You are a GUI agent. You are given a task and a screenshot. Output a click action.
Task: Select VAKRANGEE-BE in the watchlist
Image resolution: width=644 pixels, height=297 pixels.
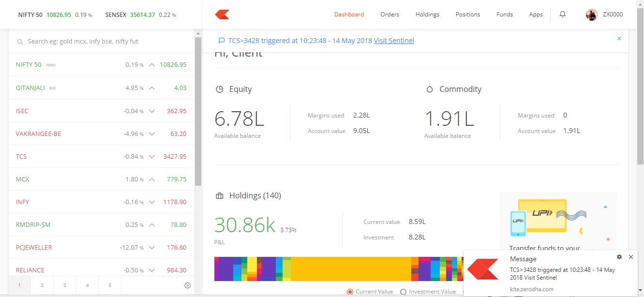(38, 134)
